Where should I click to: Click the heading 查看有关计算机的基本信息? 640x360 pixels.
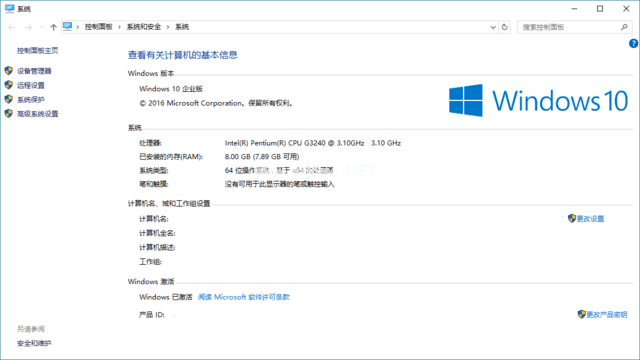[182, 55]
